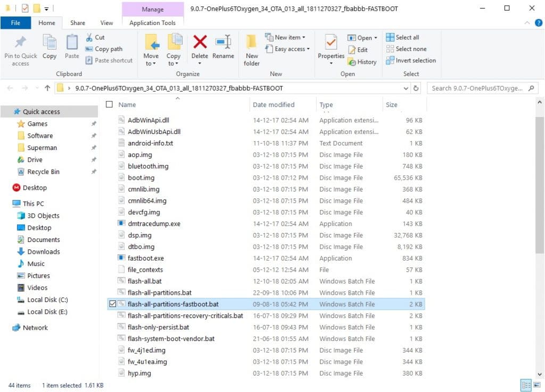The width and height of the screenshot is (545, 392).
Task: Click the Pin to Quick access icon
Action: point(21,43)
